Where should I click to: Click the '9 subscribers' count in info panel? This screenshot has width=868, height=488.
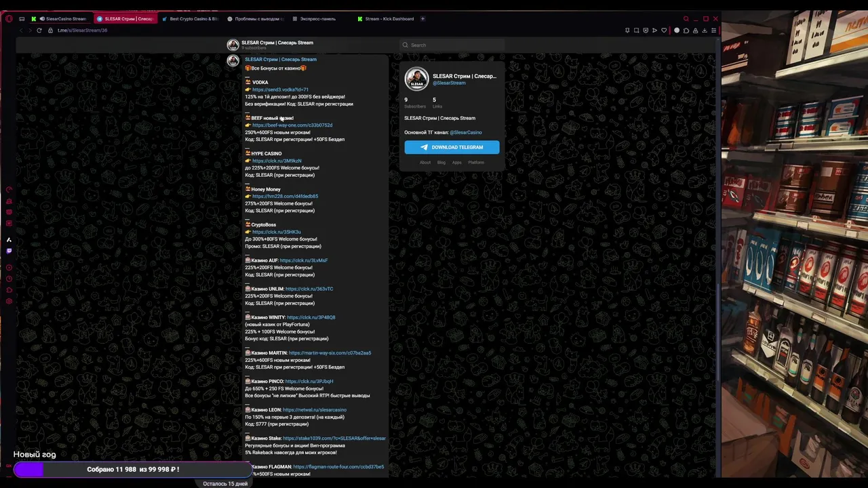[x=414, y=103]
